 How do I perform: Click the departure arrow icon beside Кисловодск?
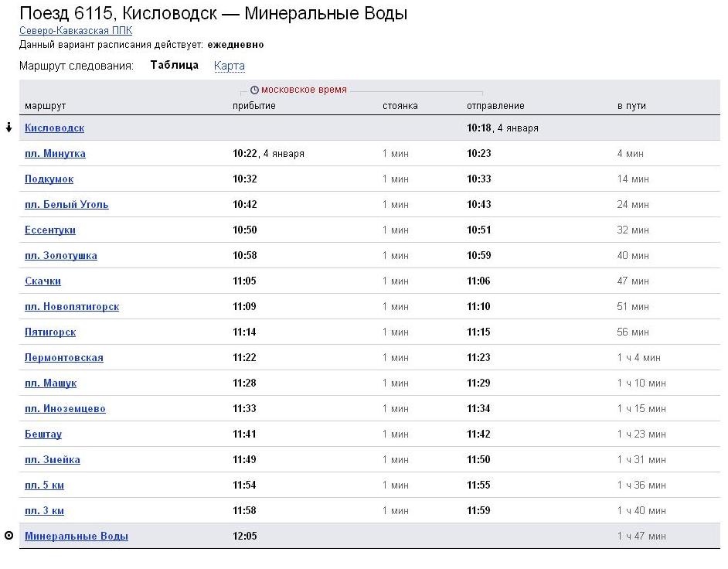(x=9, y=128)
